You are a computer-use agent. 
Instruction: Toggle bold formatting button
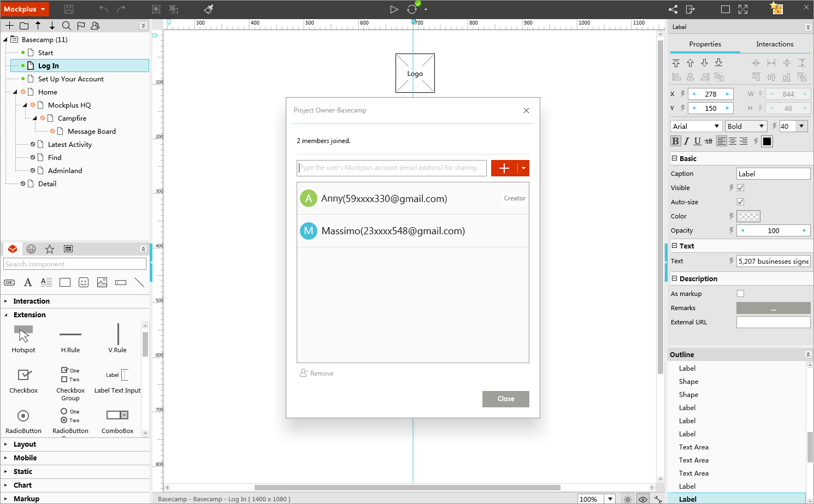(x=676, y=141)
